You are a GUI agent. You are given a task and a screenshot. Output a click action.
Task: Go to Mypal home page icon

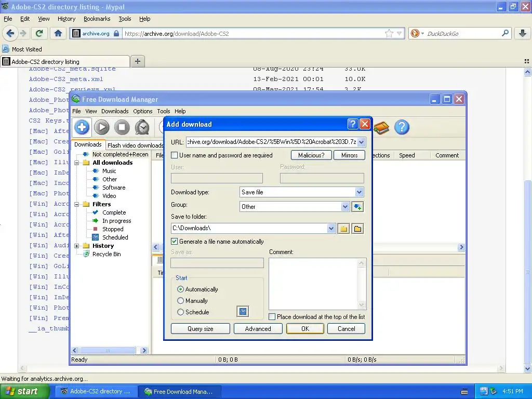point(58,33)
